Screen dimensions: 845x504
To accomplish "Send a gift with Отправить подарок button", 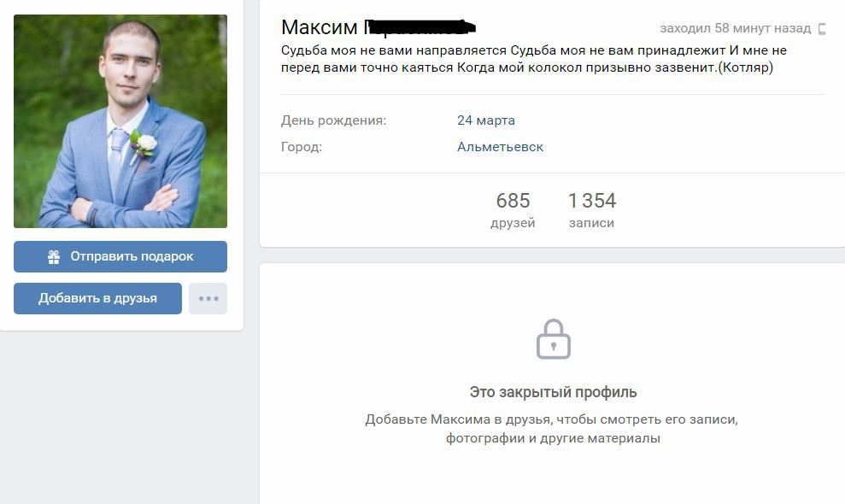I will 120,256.
